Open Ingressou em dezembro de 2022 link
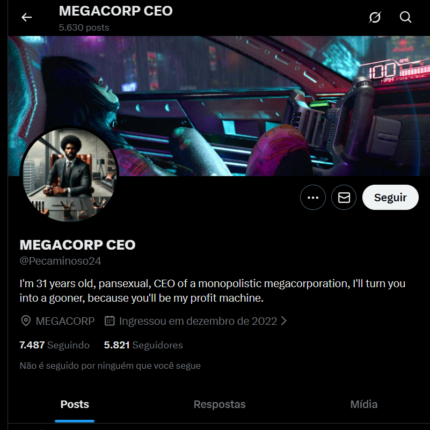Viewport: 430px width, 430px height. click(198, 321)
